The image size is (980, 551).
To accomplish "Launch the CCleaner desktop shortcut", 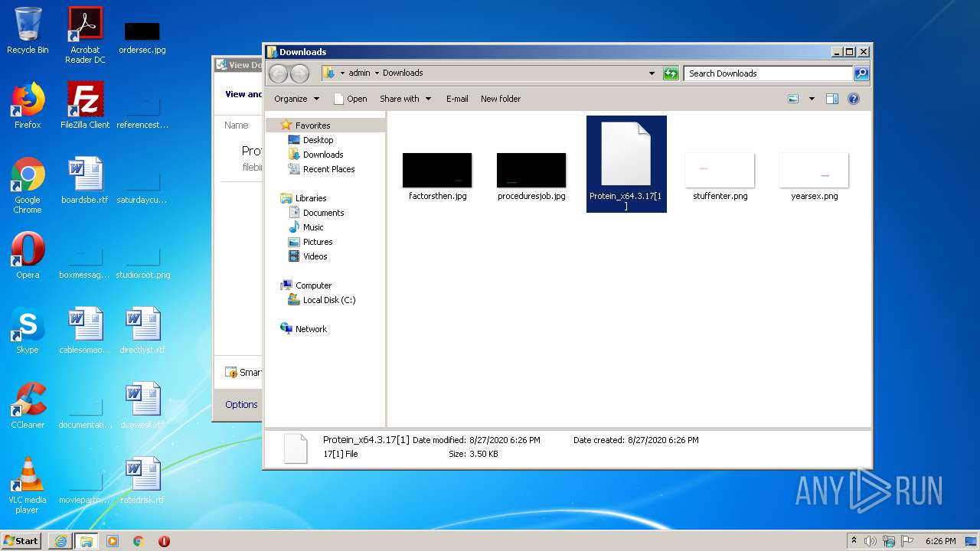I will 28,406.
